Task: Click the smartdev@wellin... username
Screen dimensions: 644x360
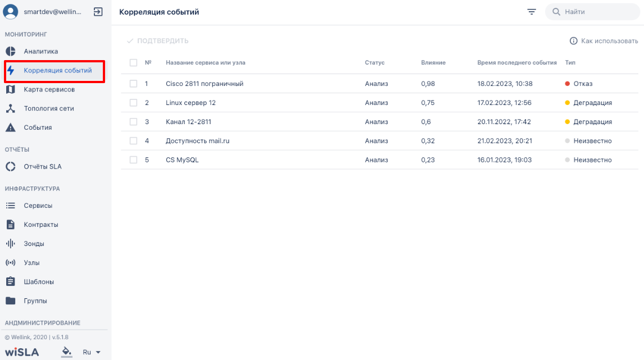Action: (x=53, y=12)
